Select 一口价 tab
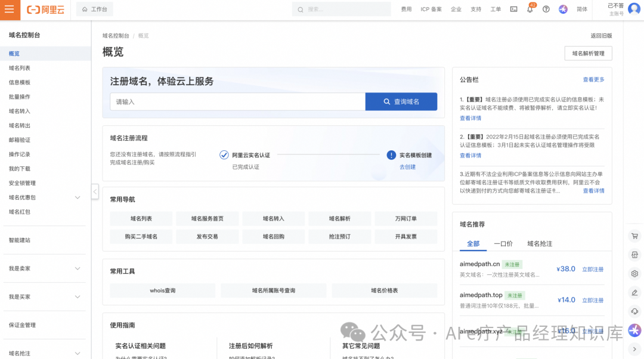Image resolution: width=644 pixels, height=359 pixels. (503, 243)
